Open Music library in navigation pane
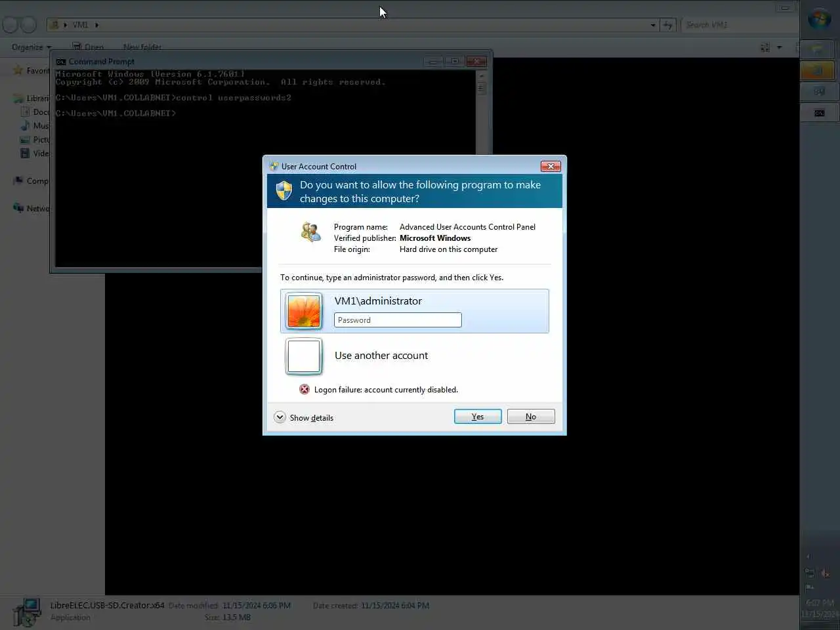This screenshot has height=630, width=840. pos(35,125)
